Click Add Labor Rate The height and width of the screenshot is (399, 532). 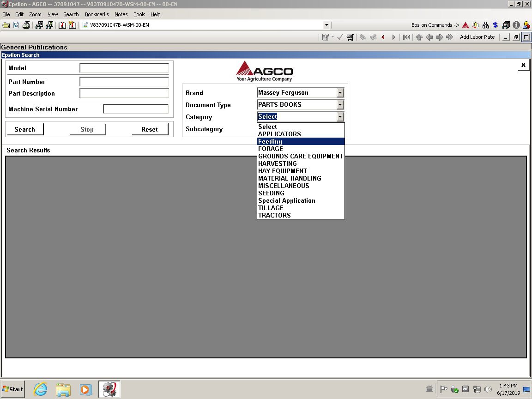478,37
